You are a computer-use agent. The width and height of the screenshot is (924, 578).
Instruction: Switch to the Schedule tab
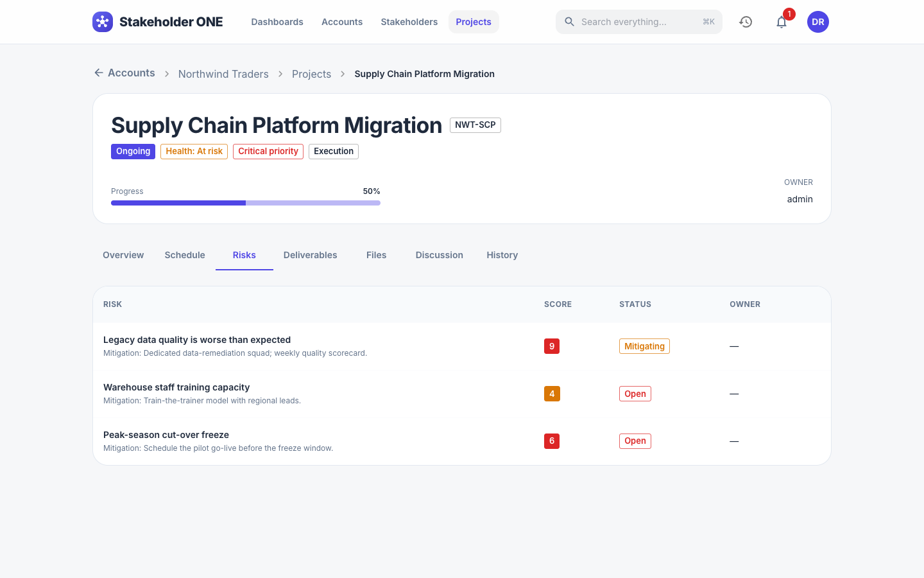coord(185,255)
